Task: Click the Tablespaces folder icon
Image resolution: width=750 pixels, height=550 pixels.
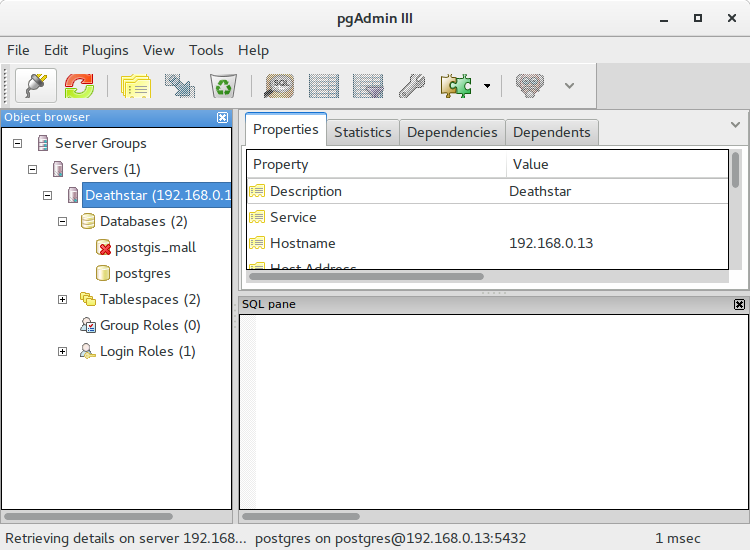Action: coord(88,299)
